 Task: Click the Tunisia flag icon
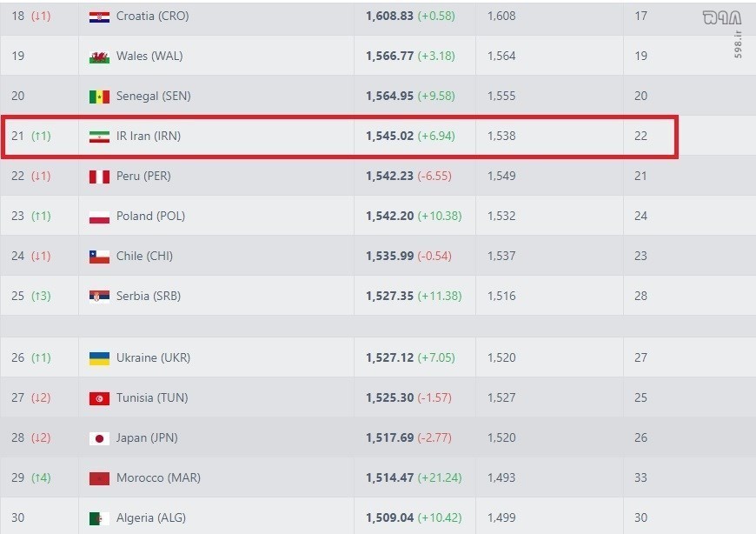(99, 398)
